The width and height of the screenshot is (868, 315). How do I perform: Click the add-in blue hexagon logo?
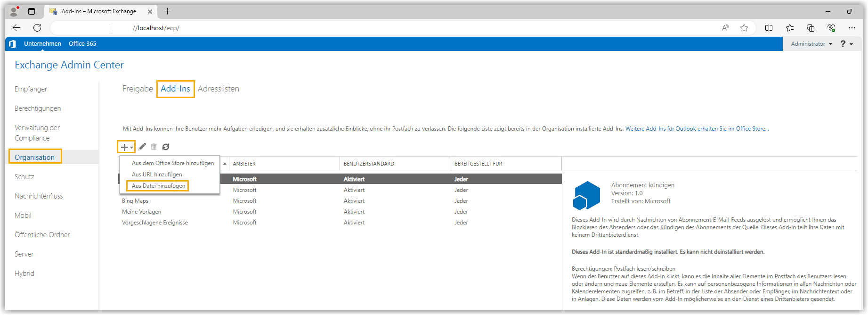tap(586, 195)
